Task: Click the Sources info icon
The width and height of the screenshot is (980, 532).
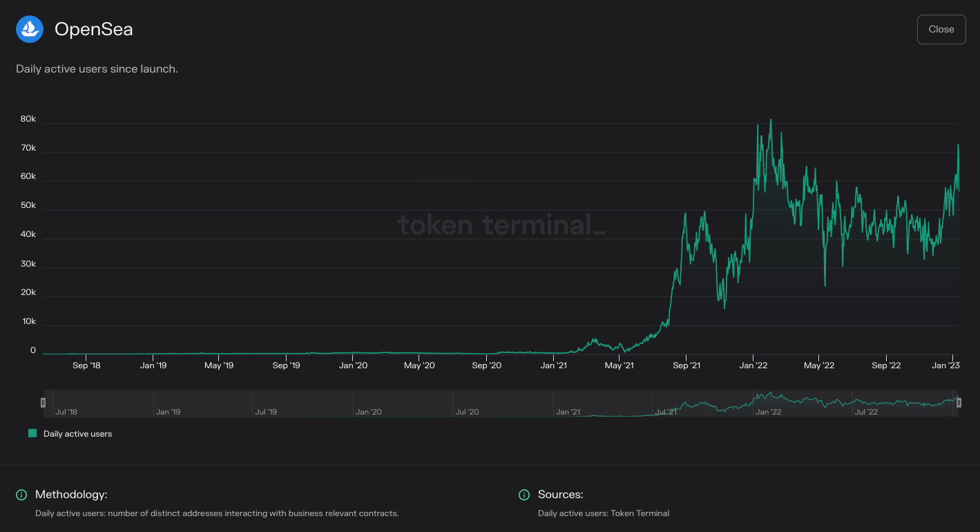Action: click(524, 495)
